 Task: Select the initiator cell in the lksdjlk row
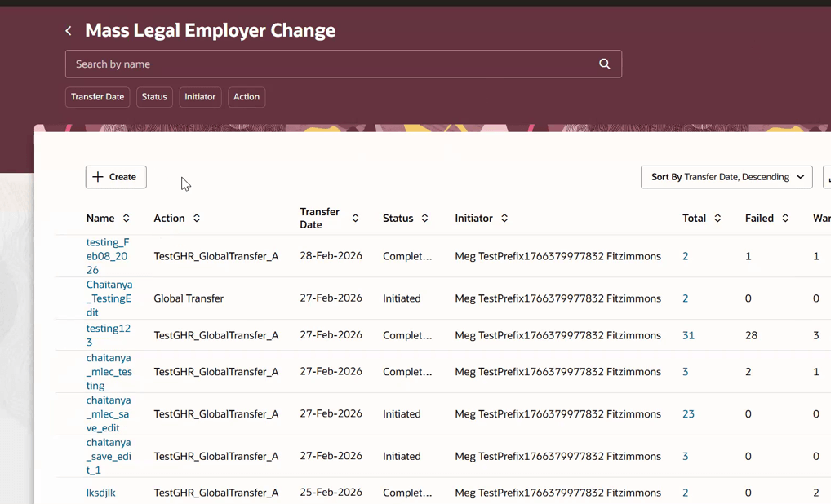tap(557, 493)
